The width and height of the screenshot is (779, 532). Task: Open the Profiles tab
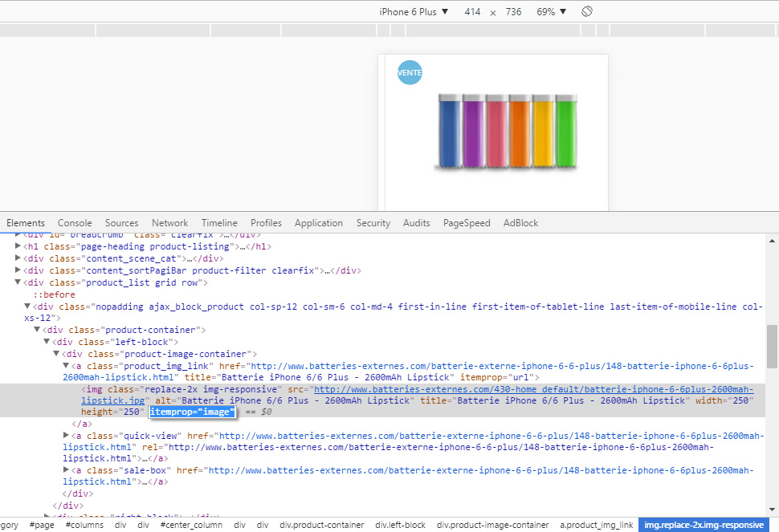pos(266,223)
